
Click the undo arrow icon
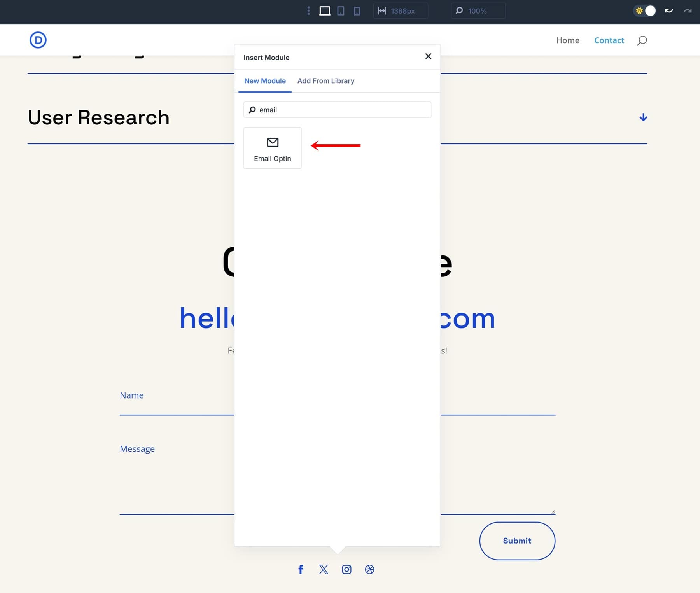click(669, 11)
